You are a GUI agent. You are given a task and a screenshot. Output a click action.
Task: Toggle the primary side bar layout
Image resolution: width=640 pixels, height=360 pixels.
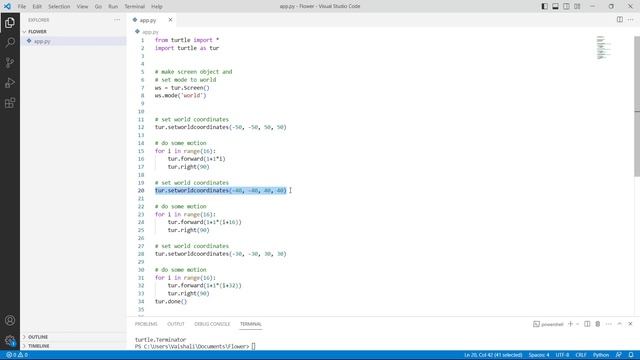[544, 6]
